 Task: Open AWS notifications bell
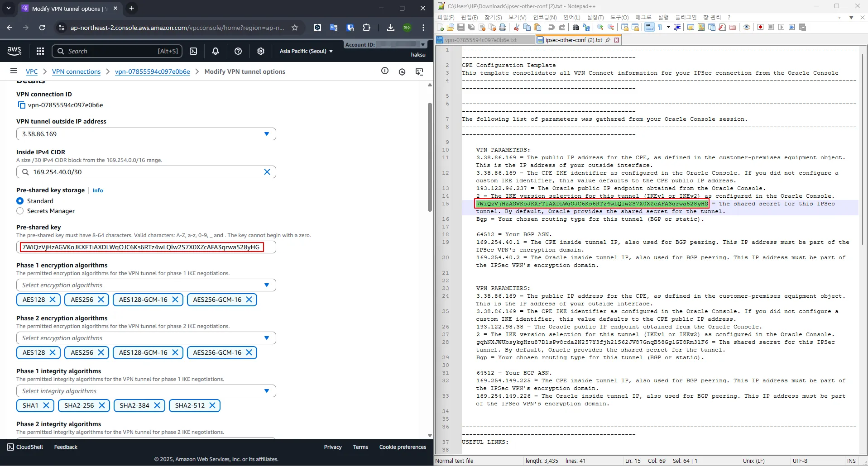(x=216, y=51)
